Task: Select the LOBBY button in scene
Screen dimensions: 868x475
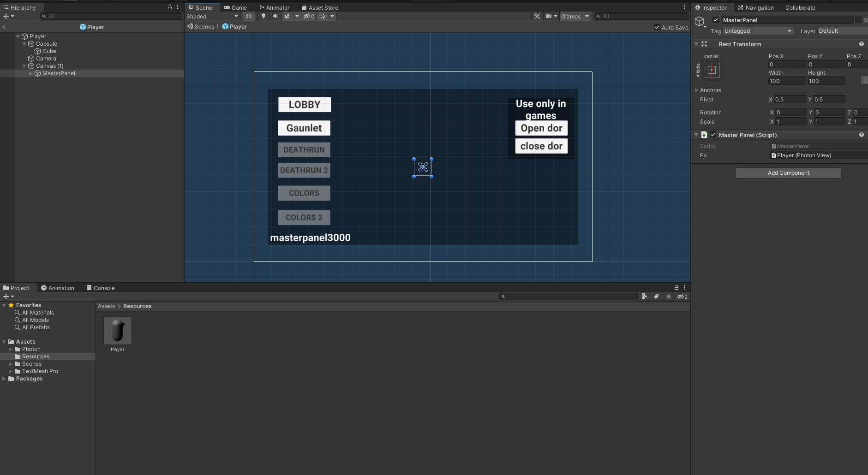Action: click(x=305, y=105)
